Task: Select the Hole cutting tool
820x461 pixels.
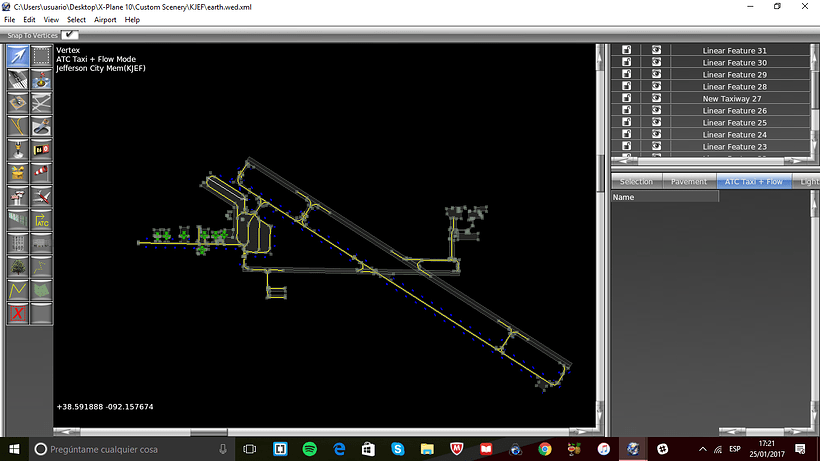Action: click(41, 126)
